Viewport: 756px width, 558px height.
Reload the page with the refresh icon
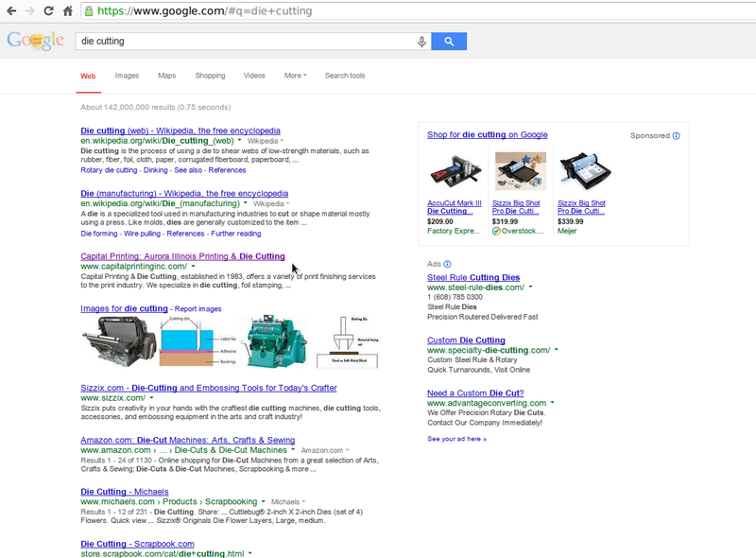(x=49, y=10)
